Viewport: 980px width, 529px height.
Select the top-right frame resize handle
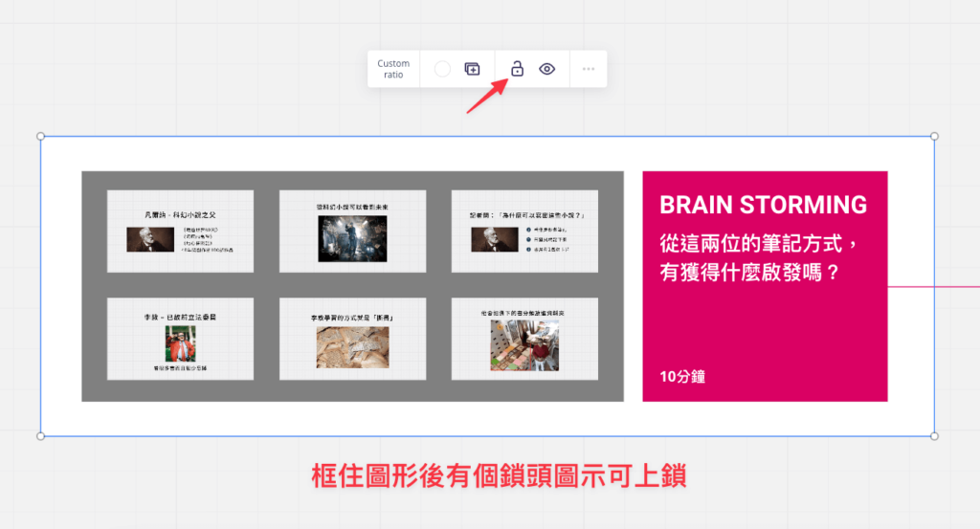934,137
